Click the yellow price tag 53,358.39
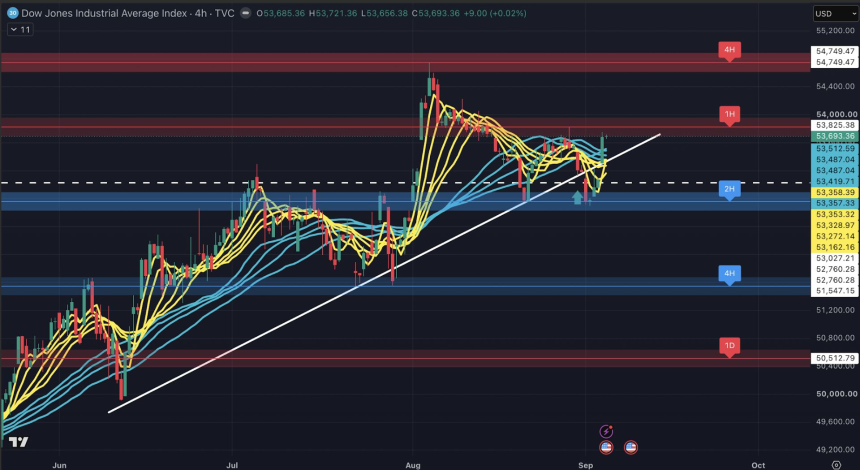 [835, 192]
